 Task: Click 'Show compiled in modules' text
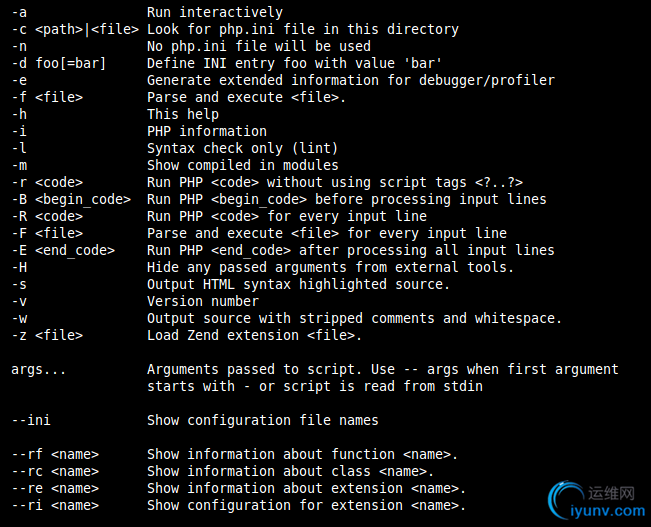point(242,165)
